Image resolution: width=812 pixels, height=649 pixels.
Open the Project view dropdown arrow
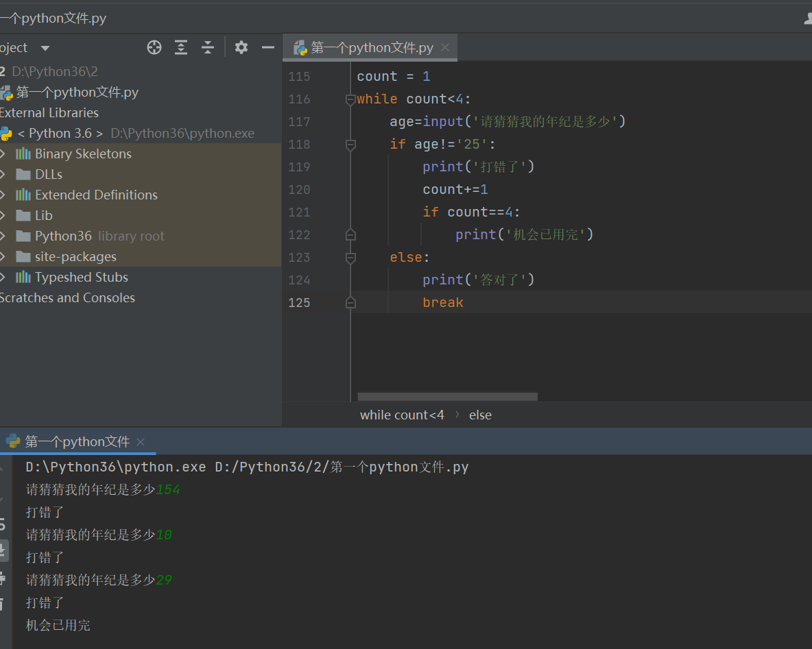[45, 48]
